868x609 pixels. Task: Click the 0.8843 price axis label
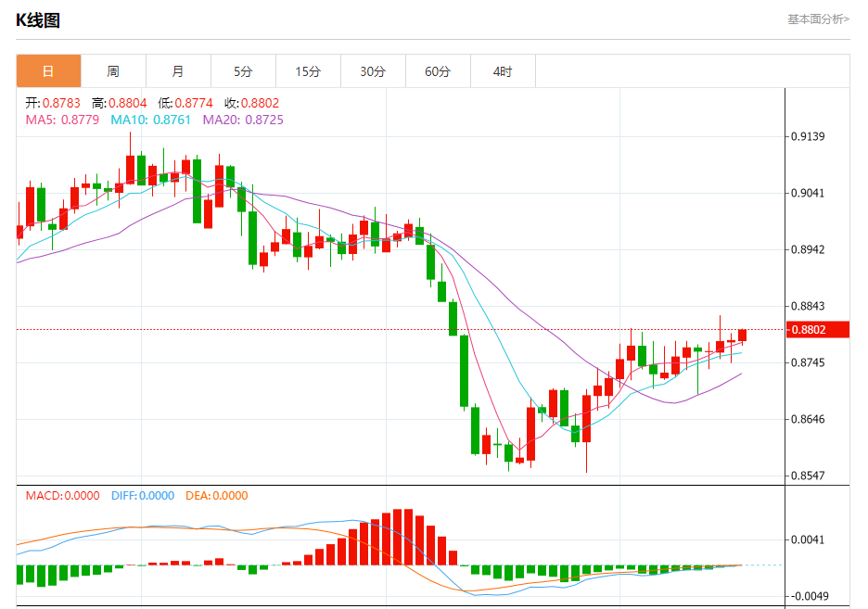coord(808,306)
